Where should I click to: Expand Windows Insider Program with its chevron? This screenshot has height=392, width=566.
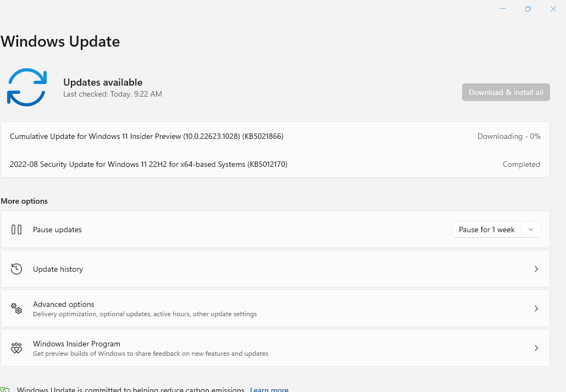point(536,348)
